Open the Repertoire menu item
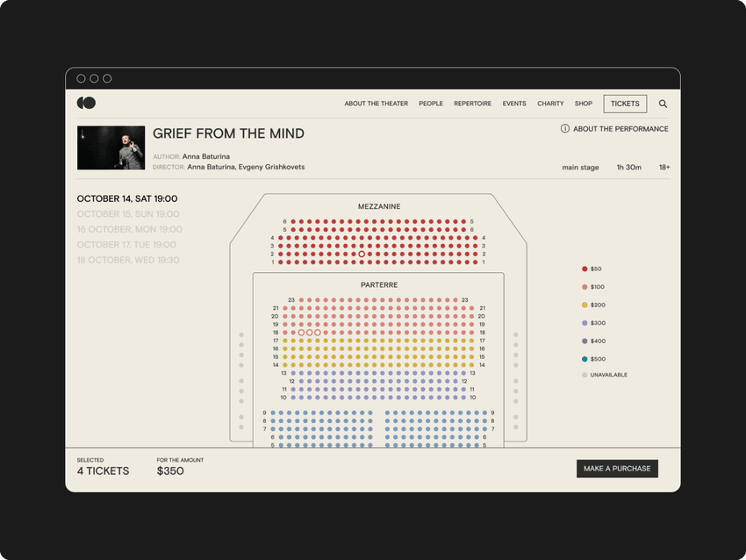746x560 pixels. click(472, 104)
